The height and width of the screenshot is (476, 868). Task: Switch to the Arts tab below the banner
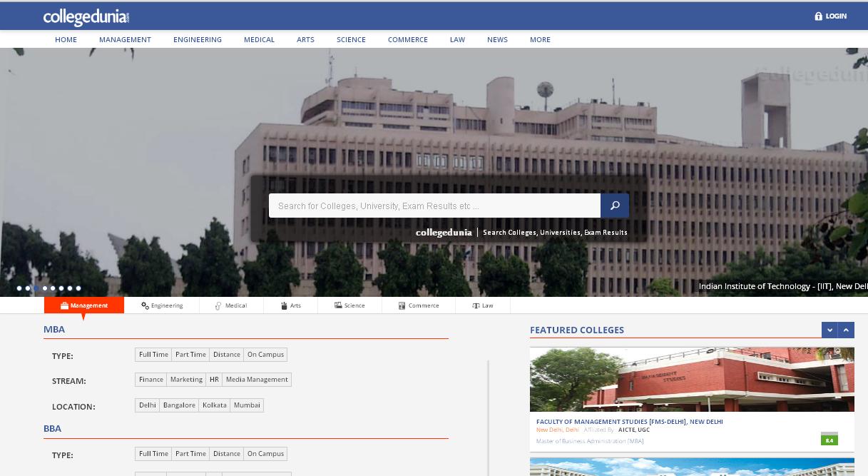(291, 305)
